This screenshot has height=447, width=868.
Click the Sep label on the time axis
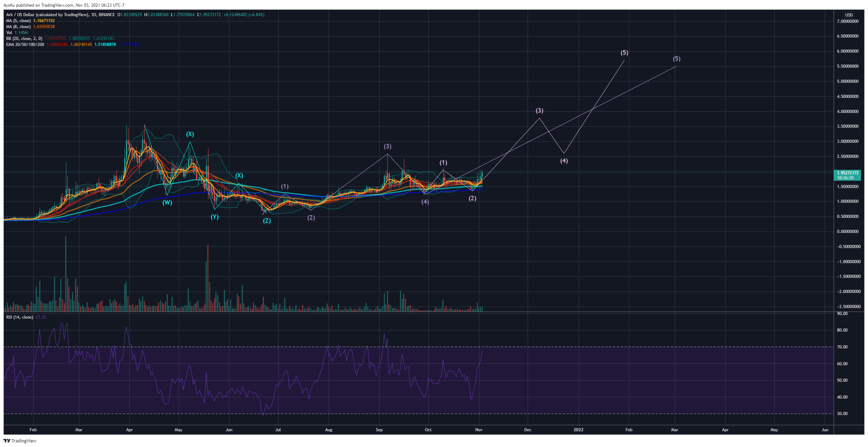click(x=379, y=430)
